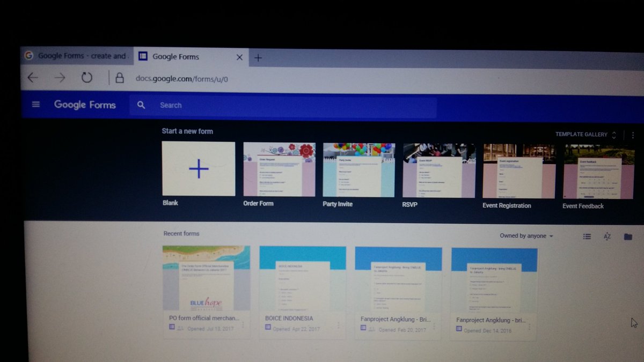The width and height of the screenshot is (644, 362).
Task: Switch to list view icon
Action: tap(587, 237)
